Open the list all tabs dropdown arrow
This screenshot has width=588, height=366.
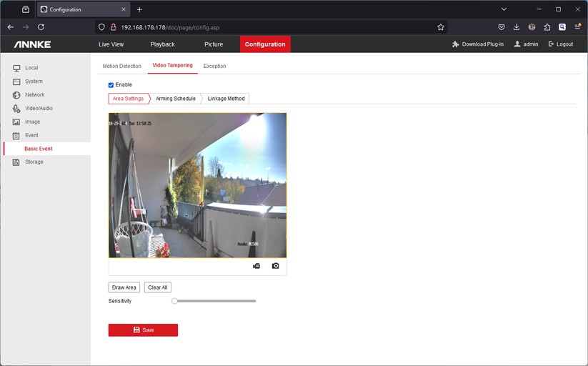[504, 9]
